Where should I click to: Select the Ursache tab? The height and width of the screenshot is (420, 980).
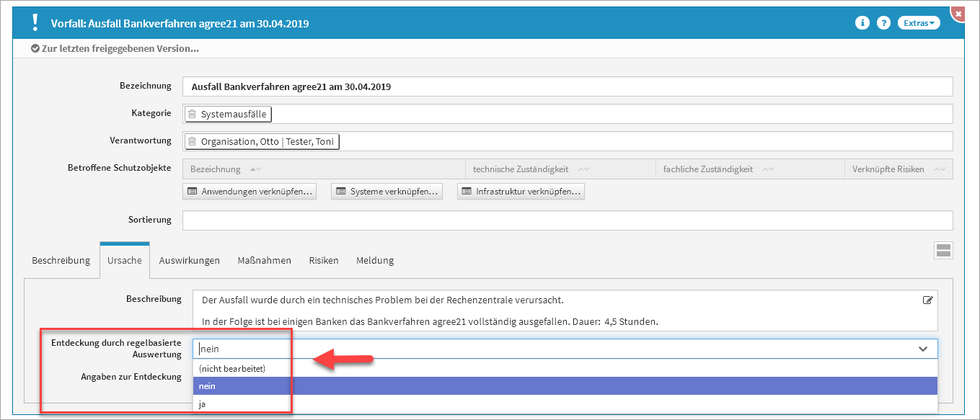point(125,260)
